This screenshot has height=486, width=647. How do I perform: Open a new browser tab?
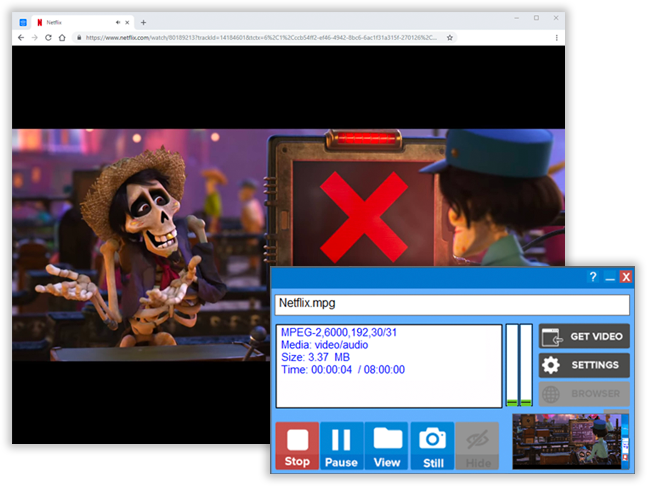(x=143, y=22)
